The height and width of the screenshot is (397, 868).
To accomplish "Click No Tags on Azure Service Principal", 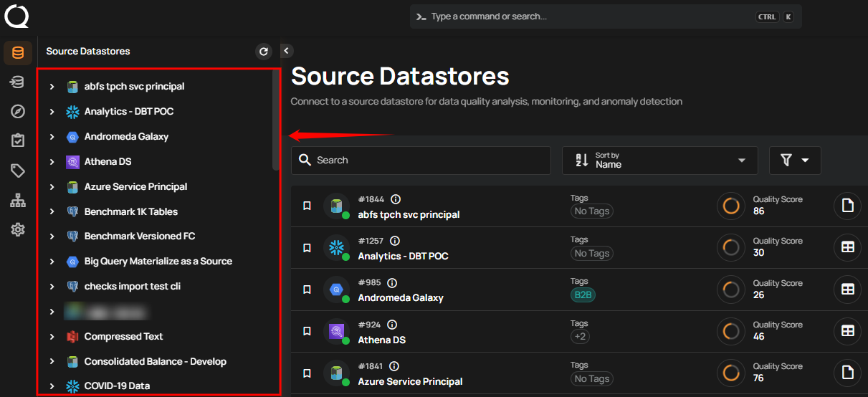I will (591, 378).
